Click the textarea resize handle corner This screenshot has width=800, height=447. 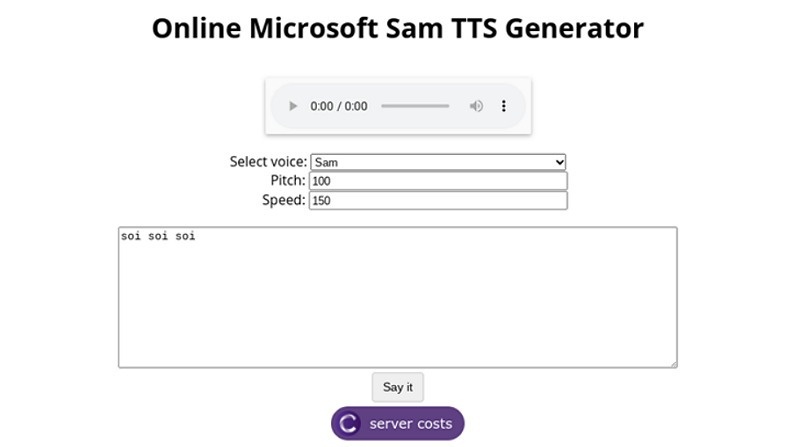[x=673, y=364]
